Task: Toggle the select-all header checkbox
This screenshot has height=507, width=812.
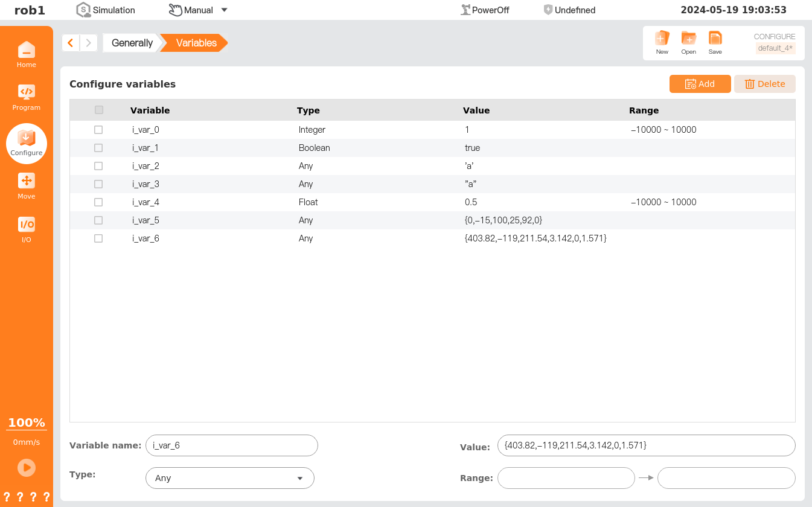Action: 99,110
